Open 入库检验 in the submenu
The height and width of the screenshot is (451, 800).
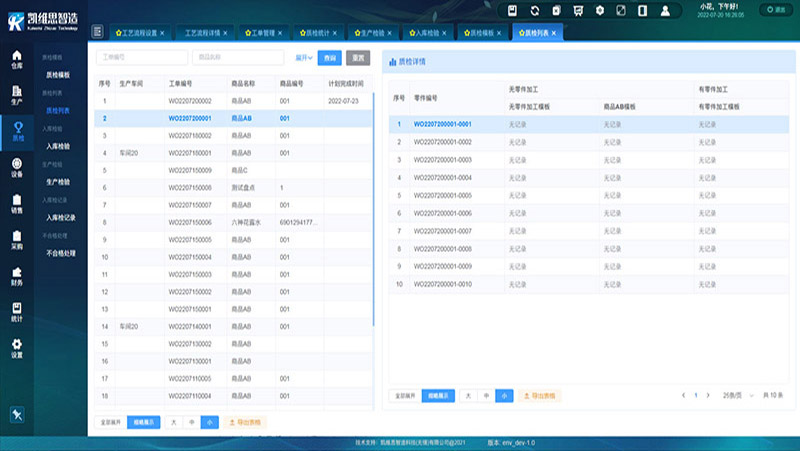pos(58,146)
